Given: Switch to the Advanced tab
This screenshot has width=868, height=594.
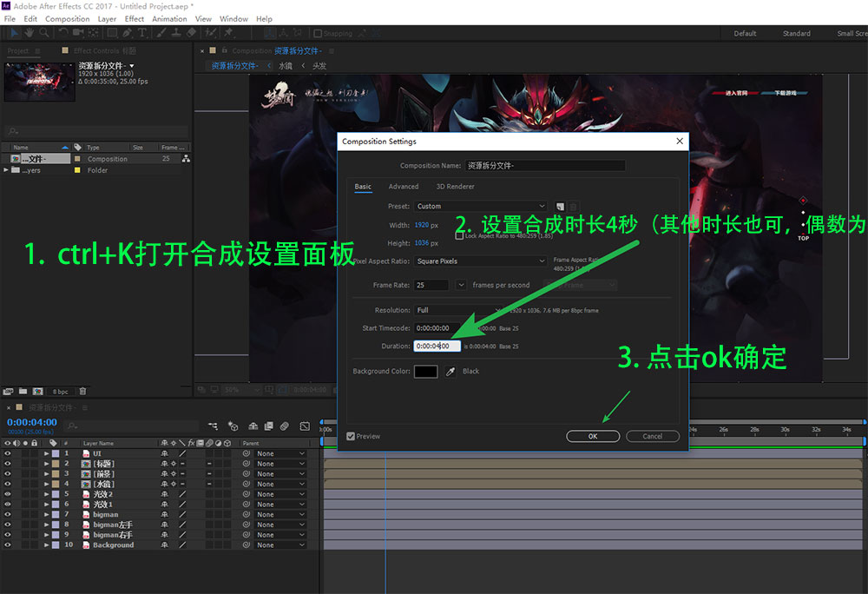Looking at the screenshot, I should click(x=404, y=187).
